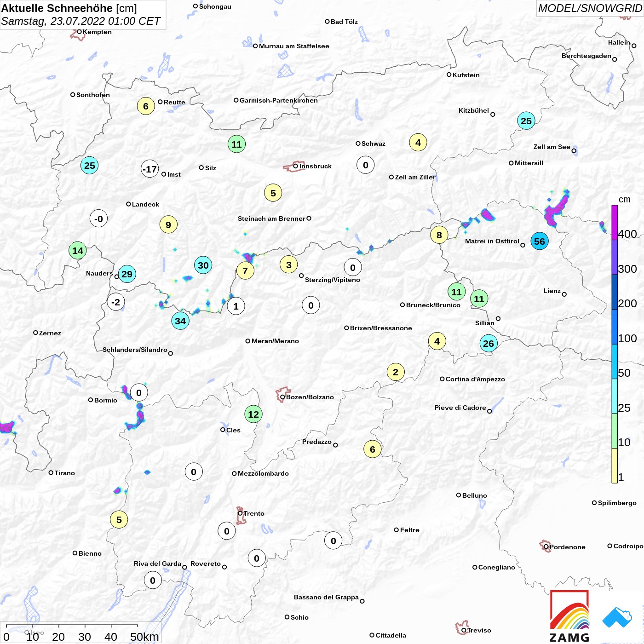Click the Innsbruck city marker
Viewport: 644px width, 644px height.
point(295,166)
